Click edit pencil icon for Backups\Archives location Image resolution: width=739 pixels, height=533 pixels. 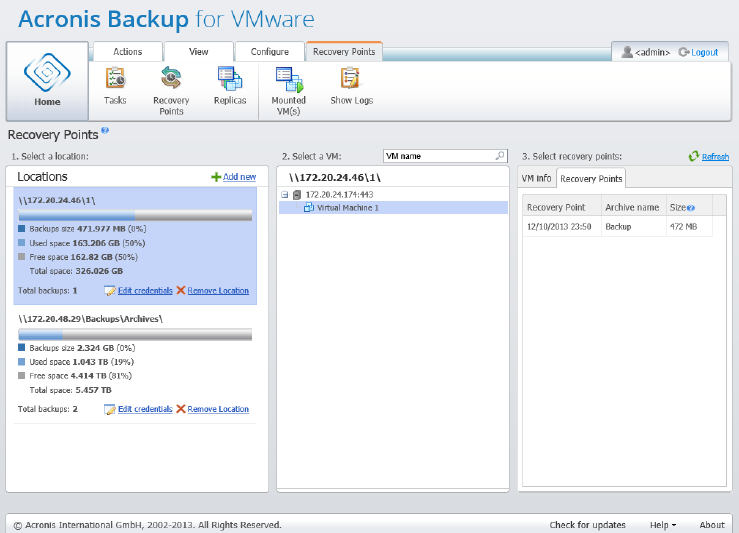110,409
